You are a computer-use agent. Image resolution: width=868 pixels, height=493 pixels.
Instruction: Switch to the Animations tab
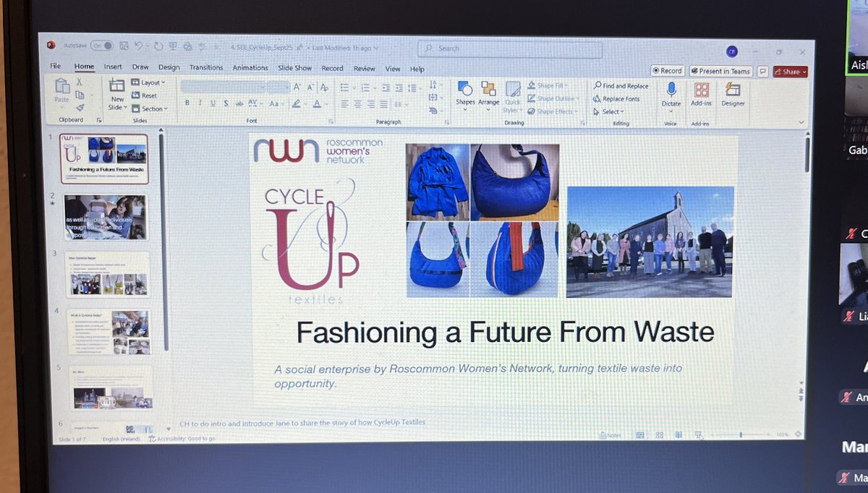tap(250, 68)
